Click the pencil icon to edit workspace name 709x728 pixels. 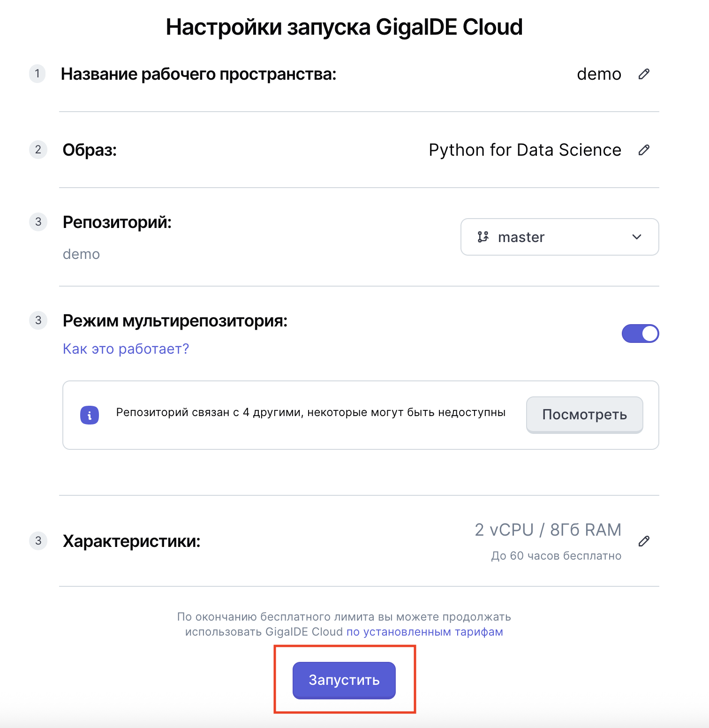pyautogui.click(x=644, y=74)
